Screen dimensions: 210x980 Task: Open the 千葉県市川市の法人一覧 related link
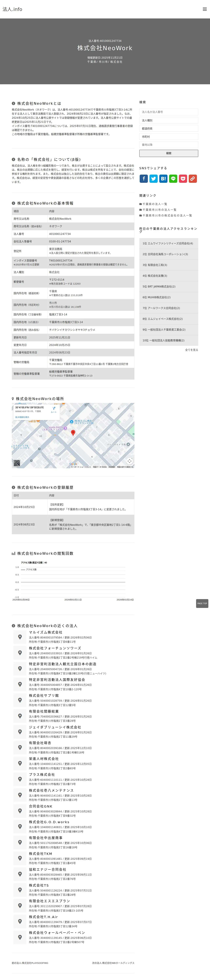pyautogui.click(x=159, y=210)
